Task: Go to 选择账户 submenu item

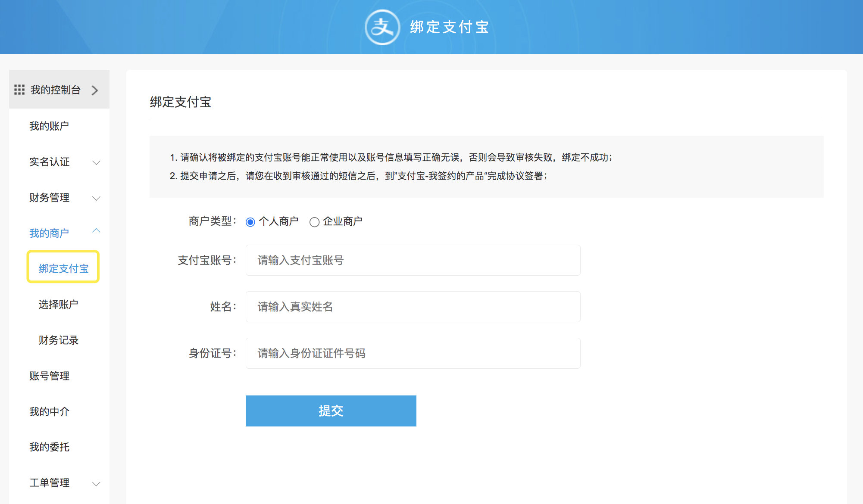Action: tap(58, 304)
